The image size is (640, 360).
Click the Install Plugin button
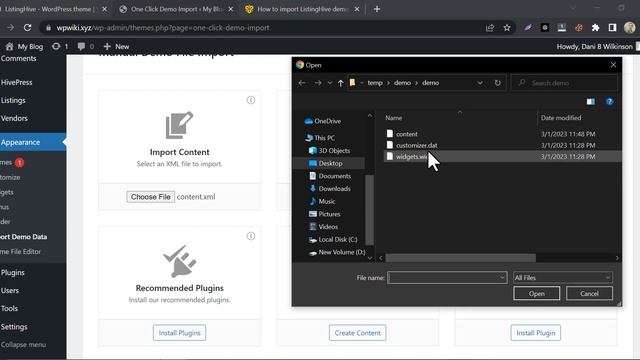(x=536, y=333)
